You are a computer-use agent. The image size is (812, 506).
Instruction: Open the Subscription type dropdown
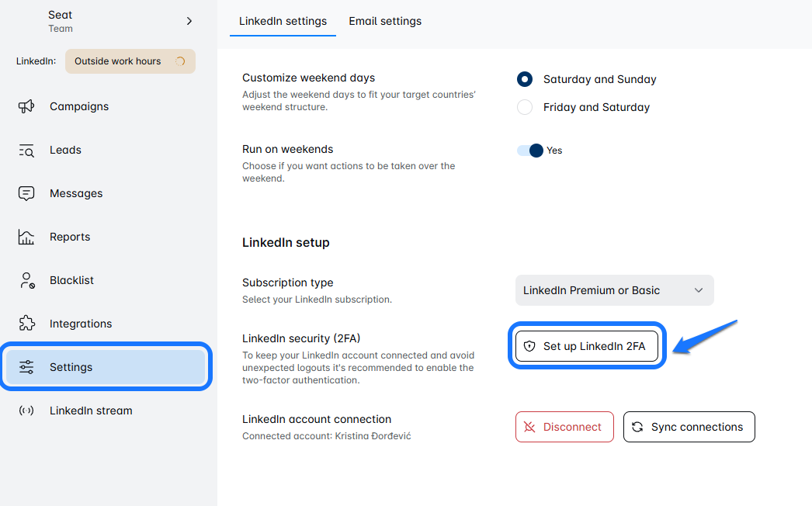point(614,290)
